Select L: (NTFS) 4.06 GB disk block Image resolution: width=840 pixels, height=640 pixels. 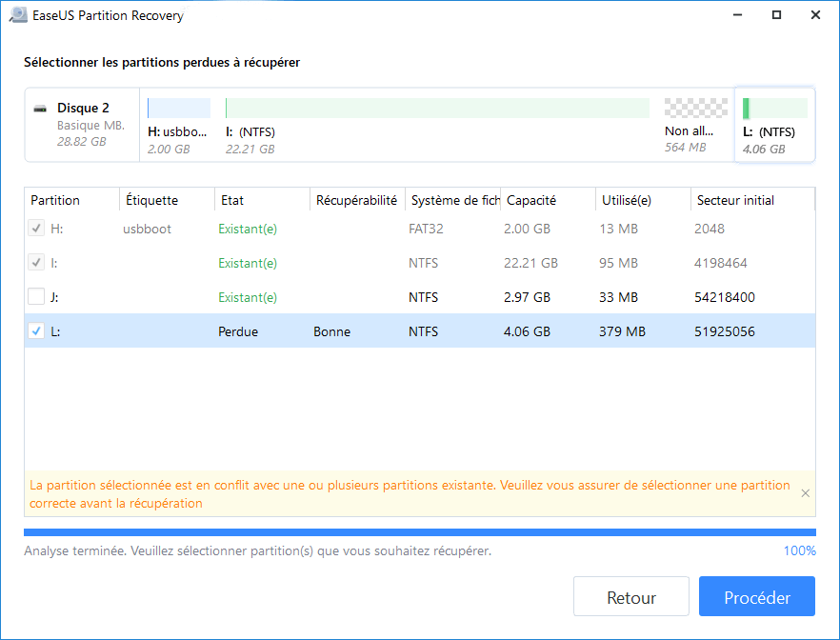(x=774, y=126)
